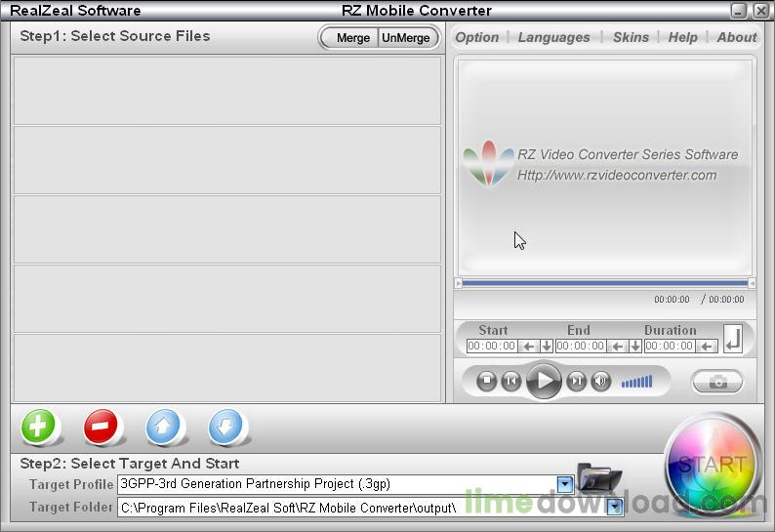Select the 3GPP Target Profile combo box
775x532 pixels.
(346, 484)
